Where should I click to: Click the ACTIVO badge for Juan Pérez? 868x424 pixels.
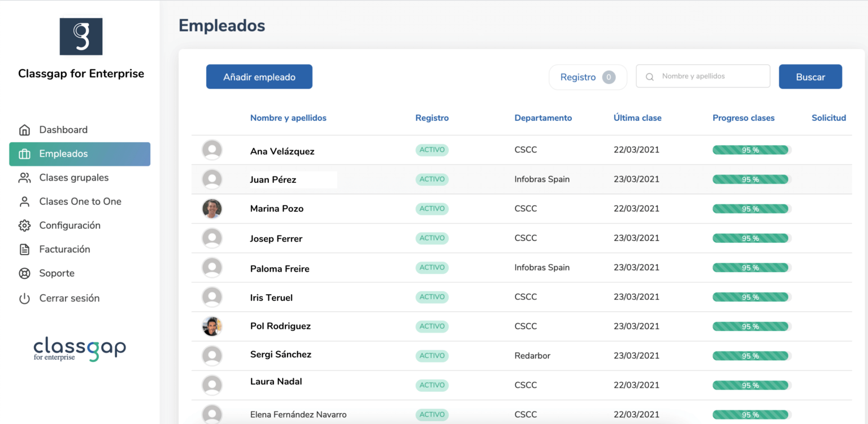(432, 180)
